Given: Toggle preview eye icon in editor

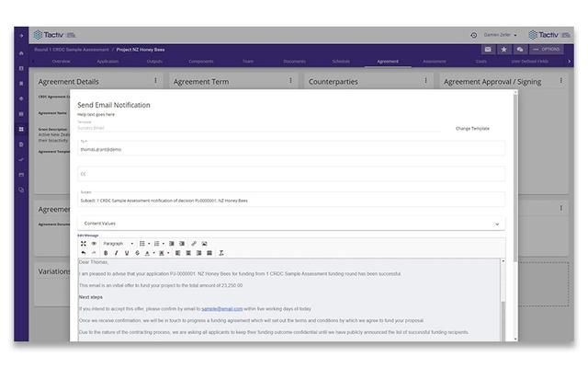Looking at the screenshot, I should tap(94, 244).
